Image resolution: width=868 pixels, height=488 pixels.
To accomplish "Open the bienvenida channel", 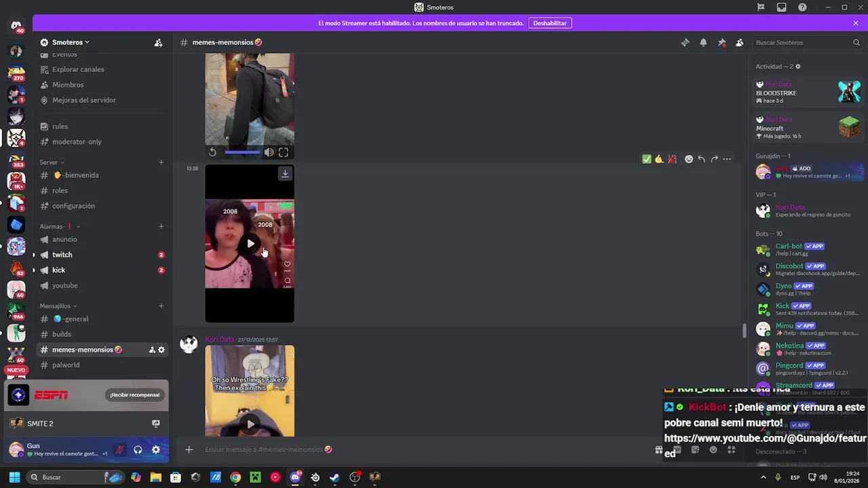I will tap(75, 175).
